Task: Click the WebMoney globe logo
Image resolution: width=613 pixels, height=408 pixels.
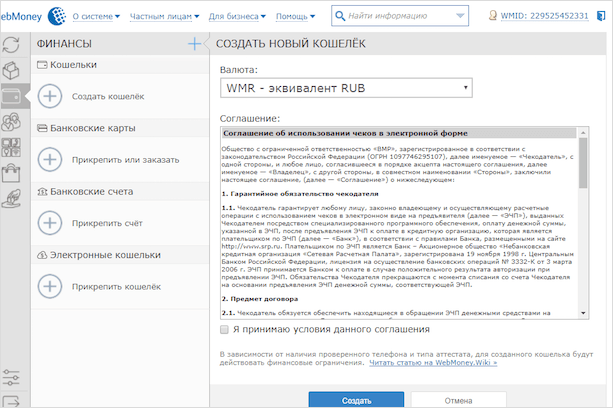Action: (x=57, y=16)
